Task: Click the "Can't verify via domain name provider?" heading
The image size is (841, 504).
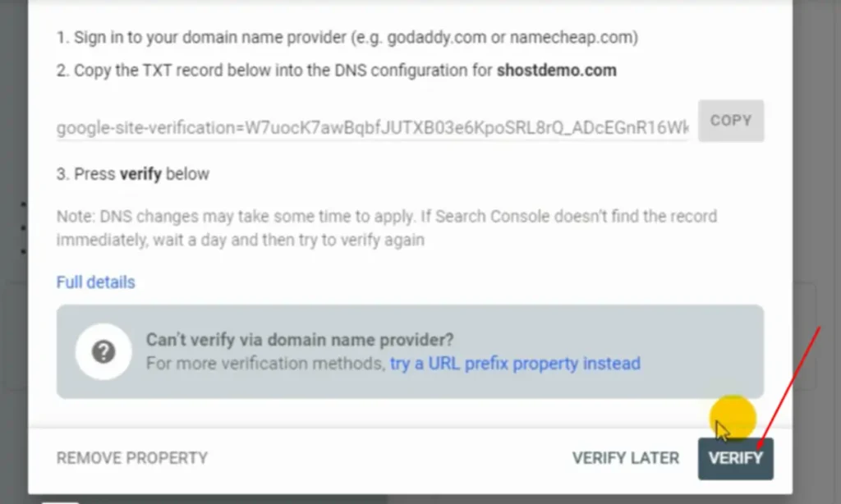Action: (300, 340)
